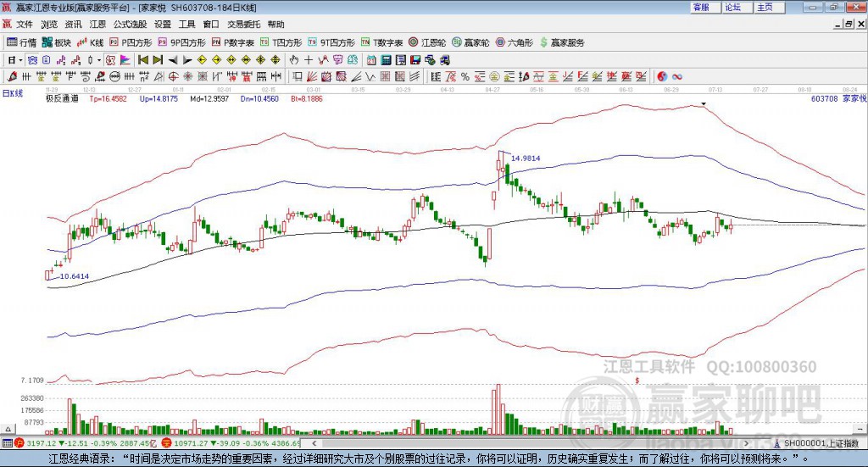Click the 14.9814 high price marker
Viewport: 868px width, 467px height.
pos(526,158)
